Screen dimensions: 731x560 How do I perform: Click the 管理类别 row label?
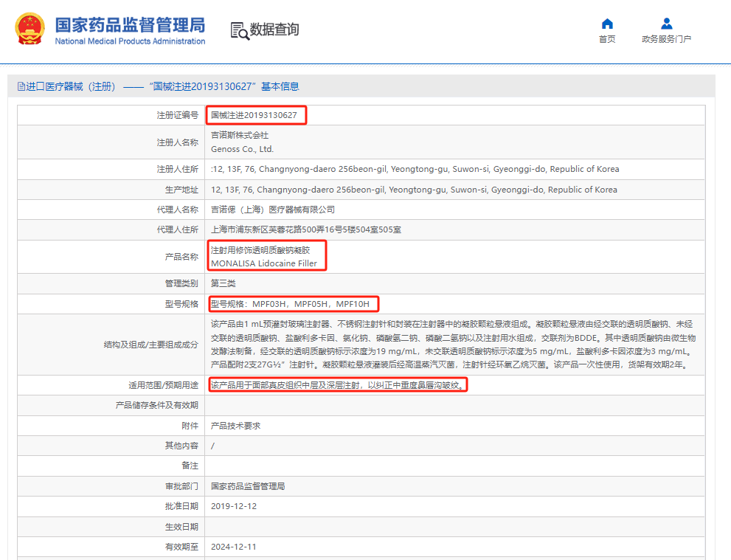(181, 283)
